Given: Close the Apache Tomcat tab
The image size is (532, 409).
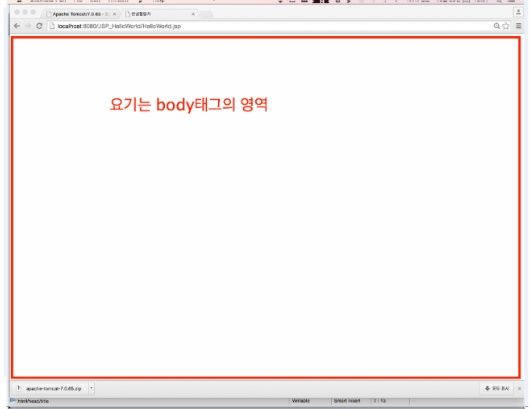Looking at the screenshot, I should tap(114, 14).
